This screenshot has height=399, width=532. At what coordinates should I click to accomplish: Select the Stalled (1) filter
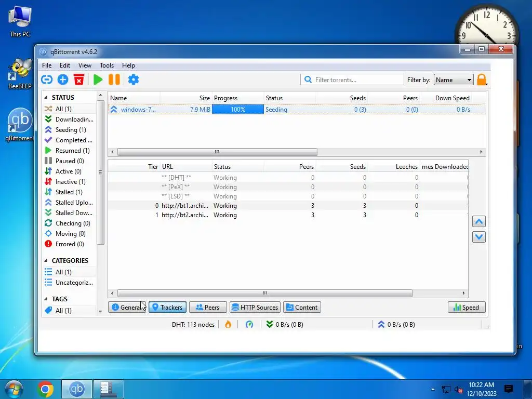pyautogui.click(x=69, y=192)
